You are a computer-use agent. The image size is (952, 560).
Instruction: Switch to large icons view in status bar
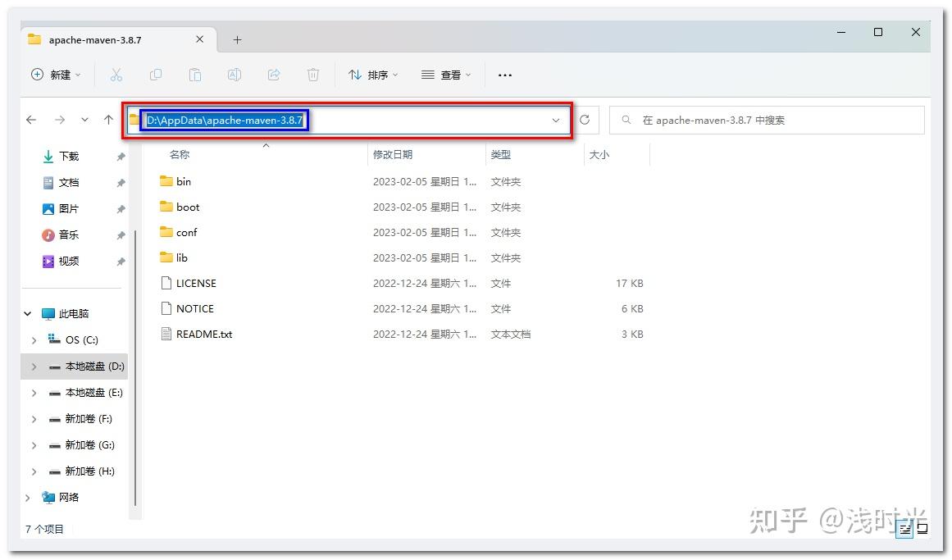tap(922, 528)
